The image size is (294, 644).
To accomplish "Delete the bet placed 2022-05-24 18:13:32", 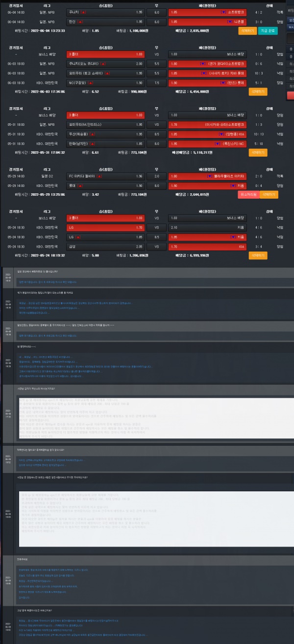I will coord(258,255).
